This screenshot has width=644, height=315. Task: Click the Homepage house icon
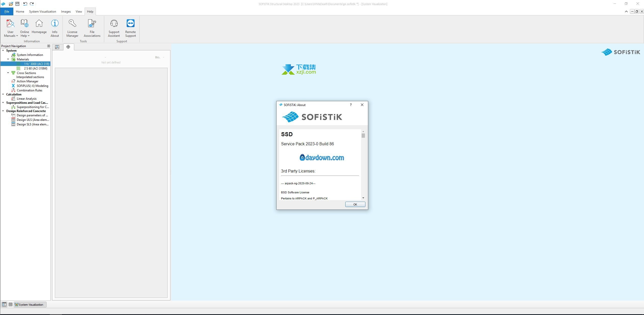(39, 23)
